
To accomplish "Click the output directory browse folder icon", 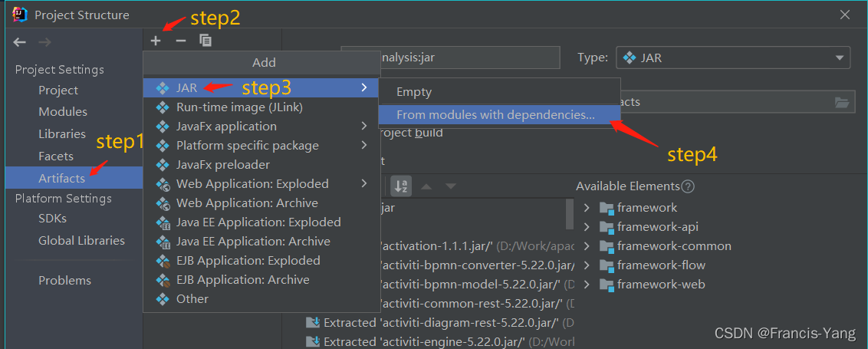I will tap(842, 102).
